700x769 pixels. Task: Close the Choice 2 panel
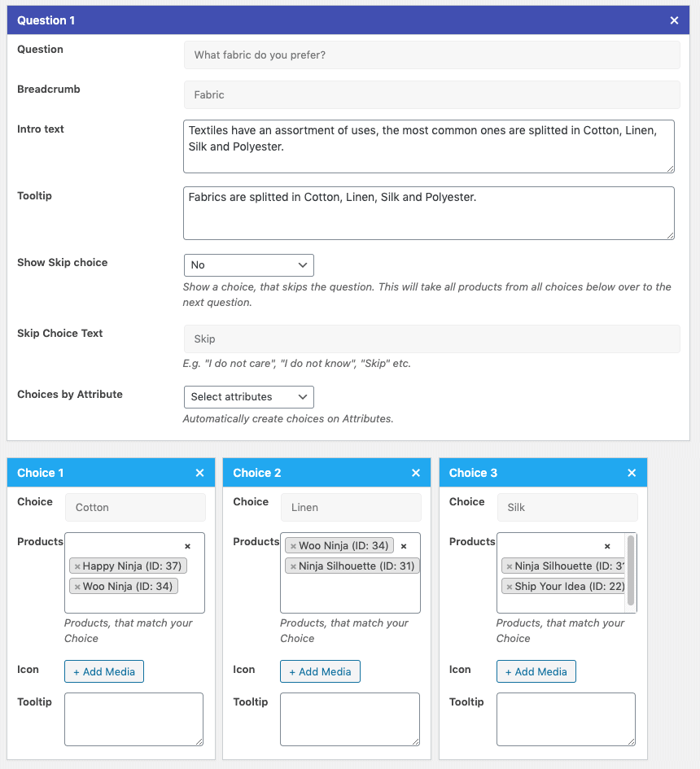point(416,472)
